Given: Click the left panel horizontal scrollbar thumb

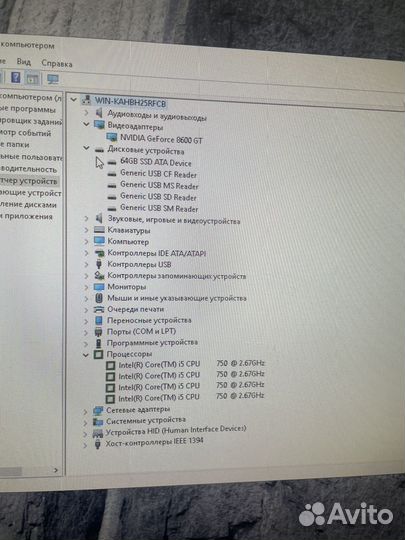Looking at the screenshot, I should (11, 470).
